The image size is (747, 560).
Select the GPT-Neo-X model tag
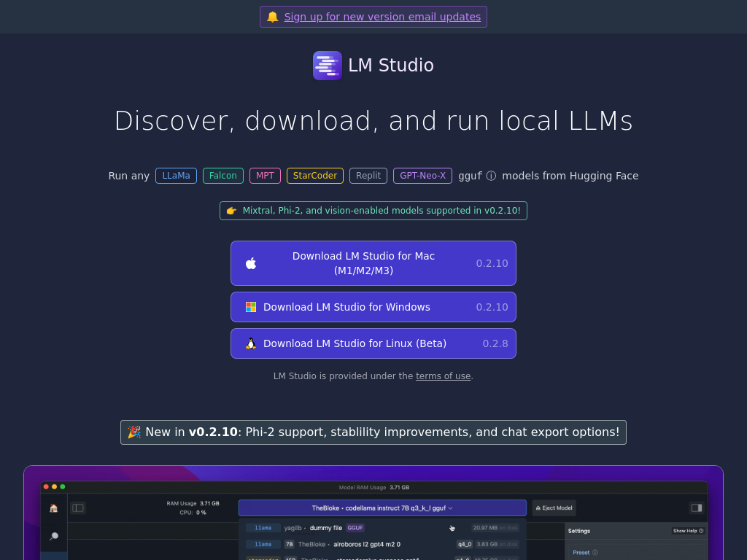pos(422,176)
